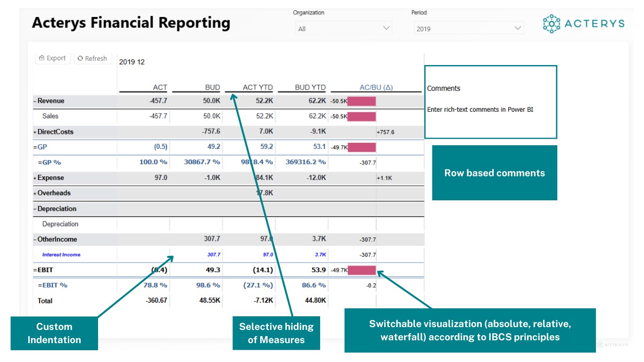Expand the DirectCosts row
The width and height of the screenshot is (644, 362).
click(x=35, y=132)
